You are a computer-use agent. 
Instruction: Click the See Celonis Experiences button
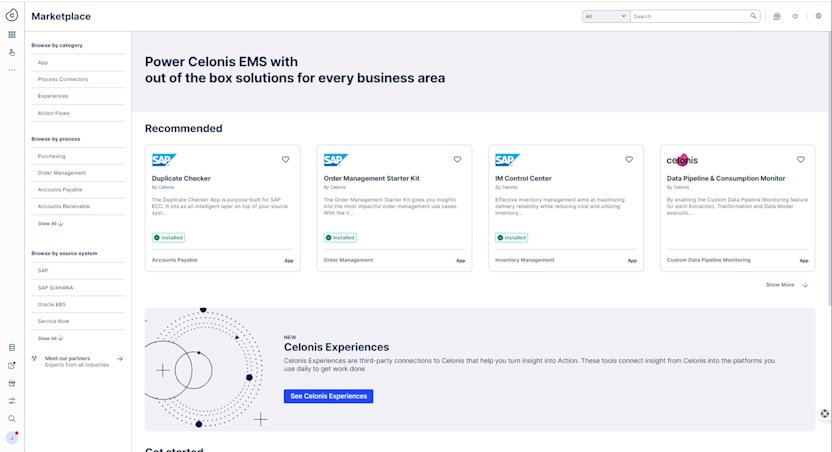pos(328,396)
